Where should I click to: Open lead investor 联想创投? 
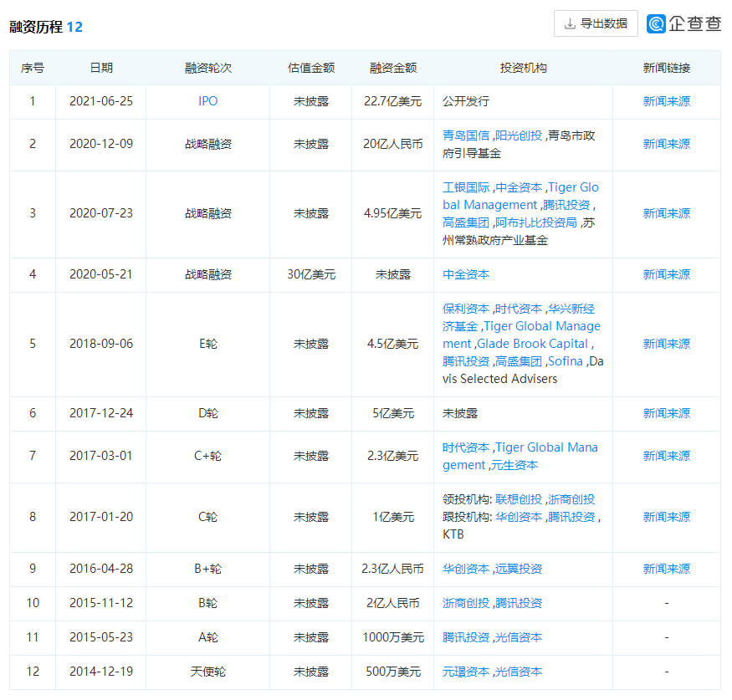tap(519, 499)
